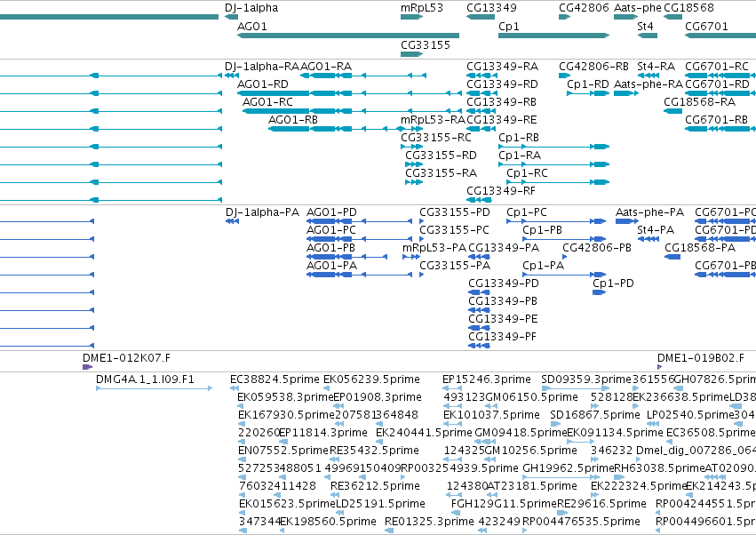Open EST GH19962.5prime
756x535 pixels.
click(x=561, y=477)
